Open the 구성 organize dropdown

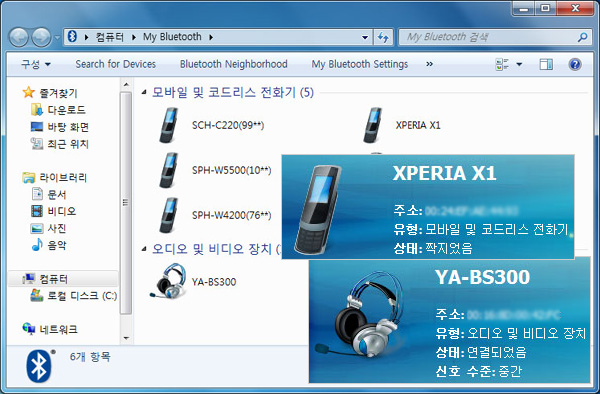point(36,64)
